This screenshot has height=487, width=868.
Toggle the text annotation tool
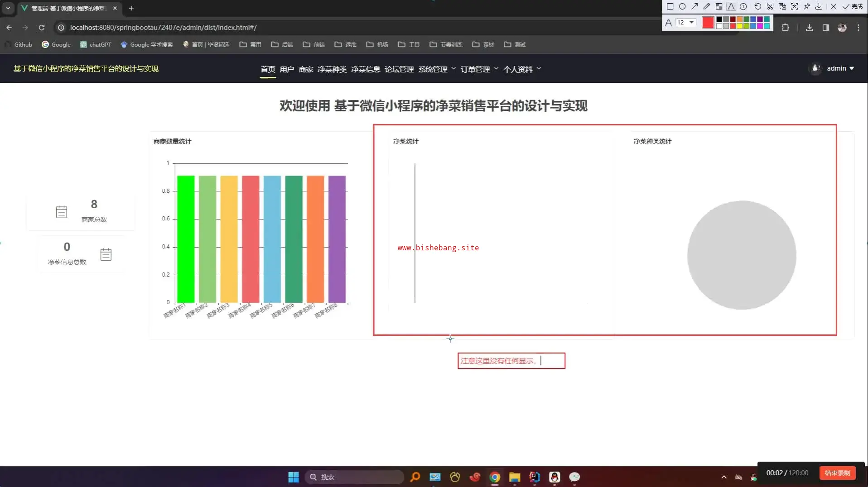(731, 6)
